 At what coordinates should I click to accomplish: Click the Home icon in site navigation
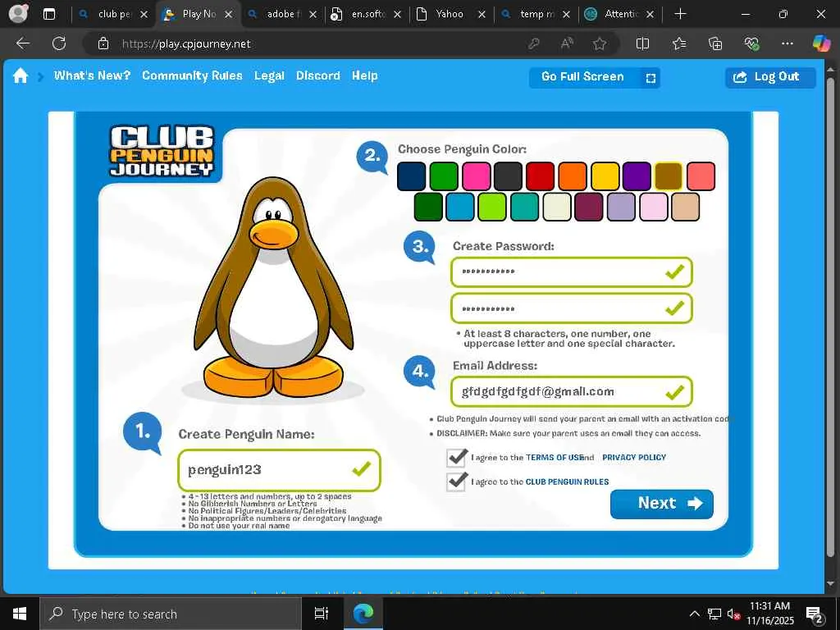point(21,75)
